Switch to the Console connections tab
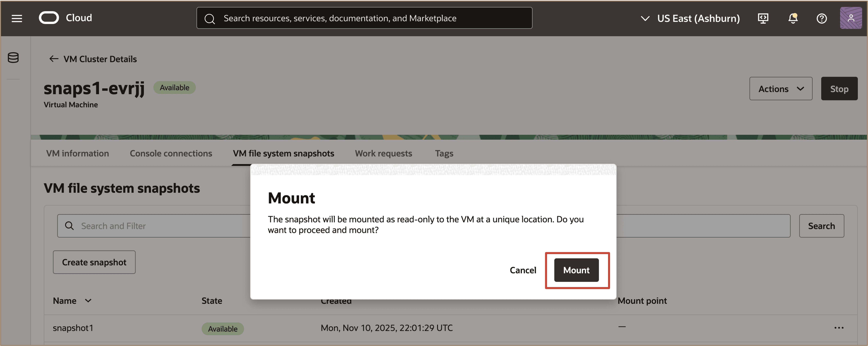The width and height of the screenshot is (868, 346). (171, 153)
